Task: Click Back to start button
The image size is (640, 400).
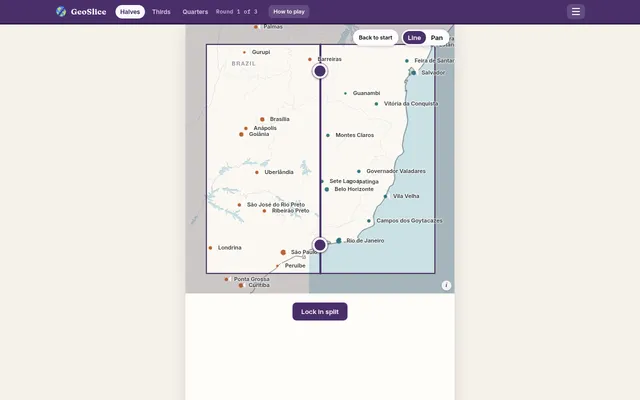Action: click(376, 38)
